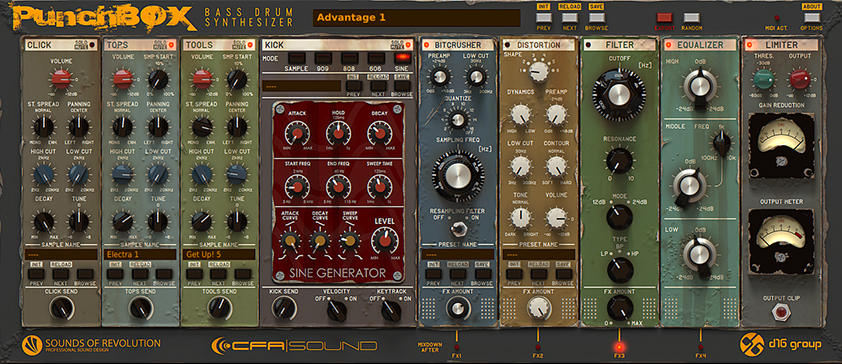This screenshot has height=364, width=842.
Task: Click the CFA Sound logo
Action: click(294, 345)
